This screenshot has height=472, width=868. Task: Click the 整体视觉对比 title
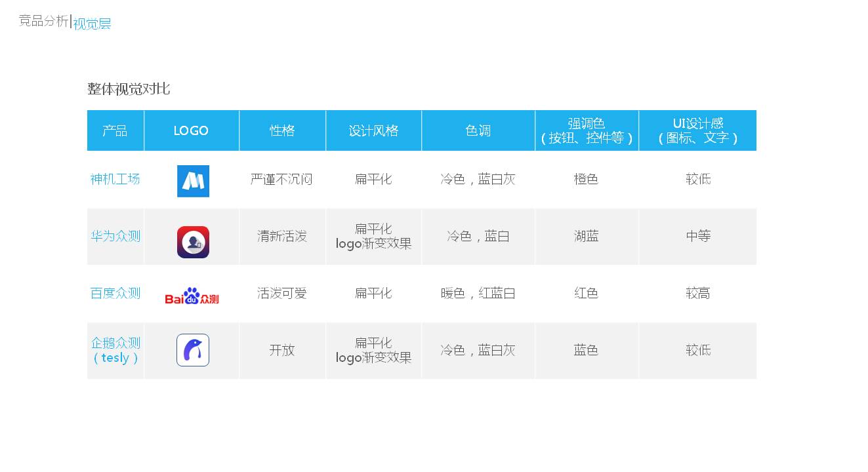click(x=129, y=89)
